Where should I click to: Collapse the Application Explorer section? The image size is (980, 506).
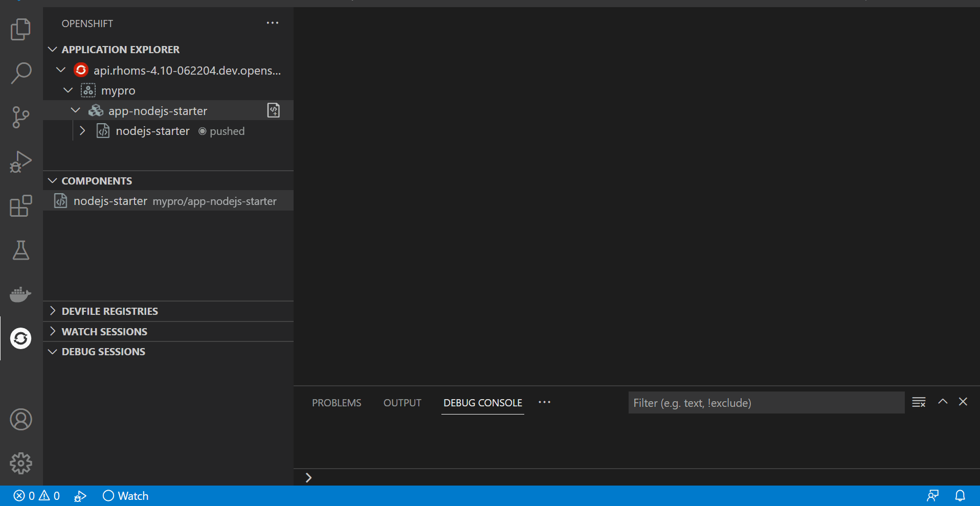coord(52,50)
